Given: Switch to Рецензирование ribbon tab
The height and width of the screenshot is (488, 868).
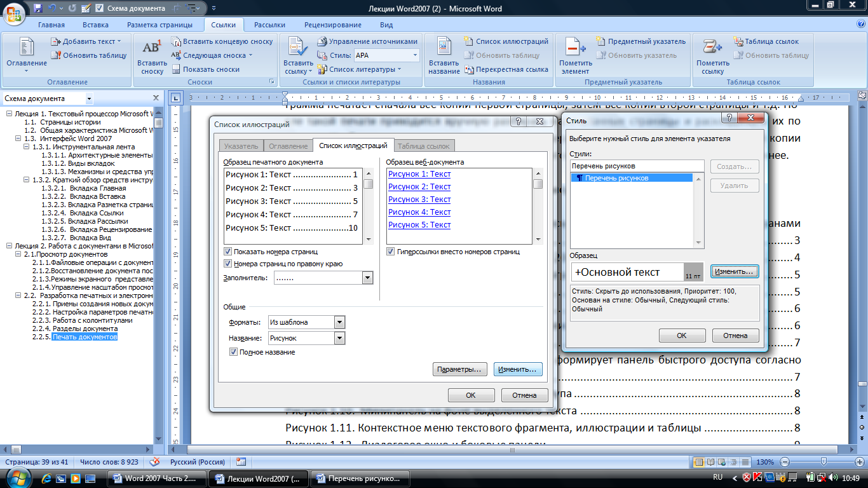Looking at the screenshot, I should 333,25.
